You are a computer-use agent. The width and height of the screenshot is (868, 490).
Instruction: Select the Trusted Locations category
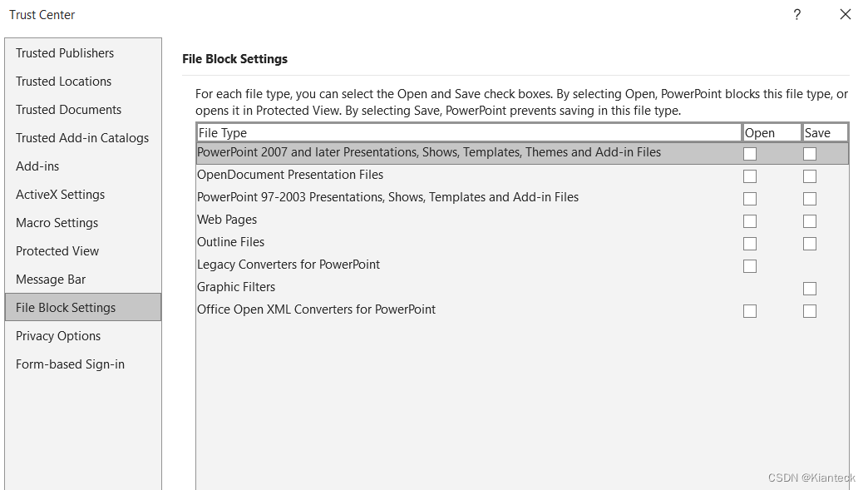[63, 81]
